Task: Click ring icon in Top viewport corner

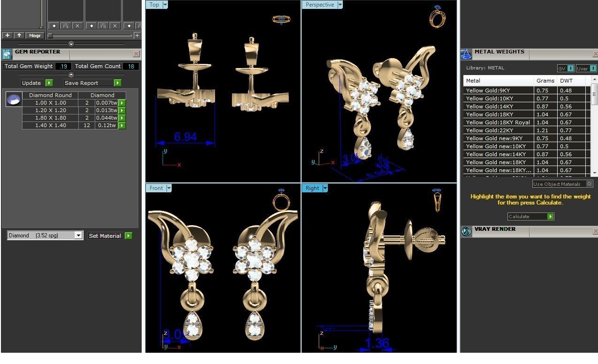Action: pos(281,20)
